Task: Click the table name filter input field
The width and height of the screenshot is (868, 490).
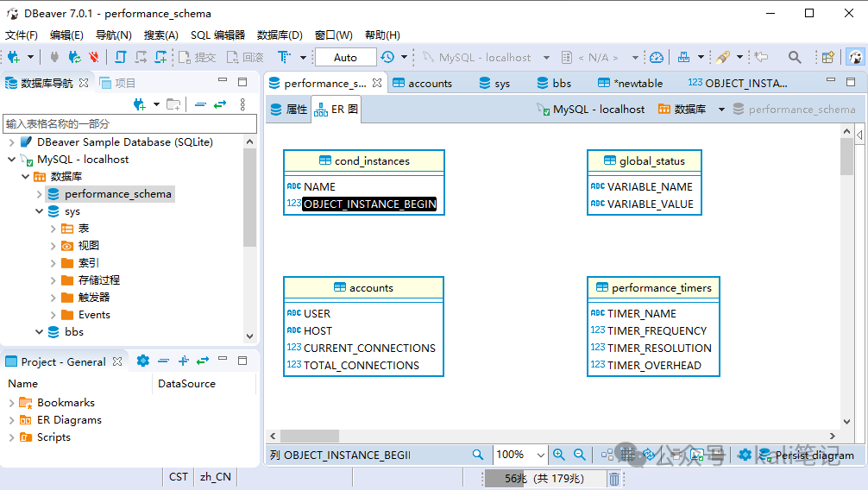Action: coord(130,123)
